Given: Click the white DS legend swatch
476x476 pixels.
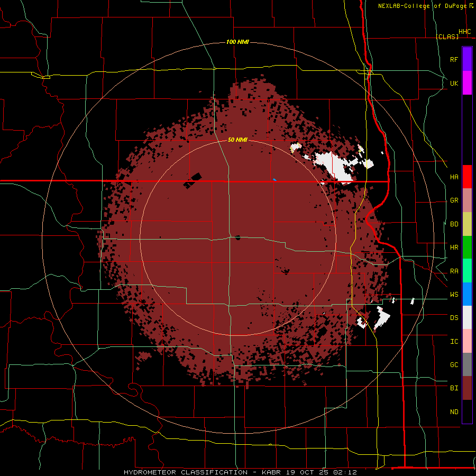Looking at the screenshot, I should [x=467, y=317].
